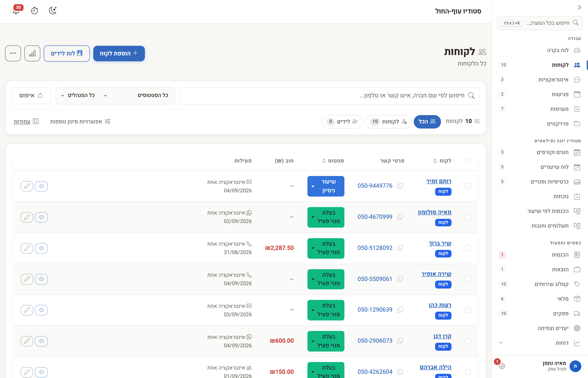Toggle dark mode moon icon

(x=53, y=10)
